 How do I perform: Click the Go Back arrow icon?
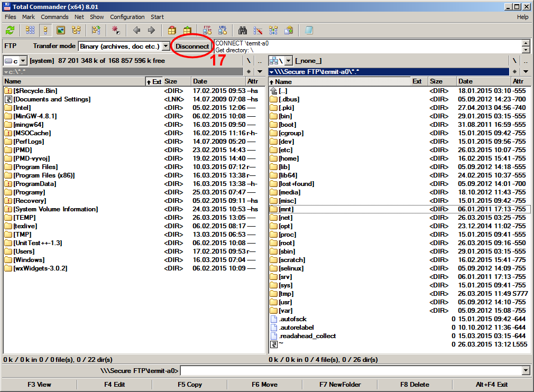(136, 30)
